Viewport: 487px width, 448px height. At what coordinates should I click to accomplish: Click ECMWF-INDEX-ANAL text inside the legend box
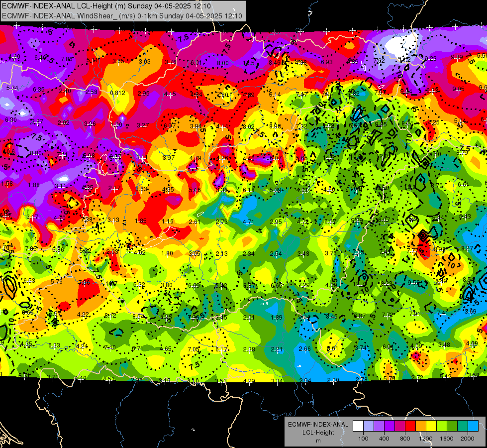318,425
